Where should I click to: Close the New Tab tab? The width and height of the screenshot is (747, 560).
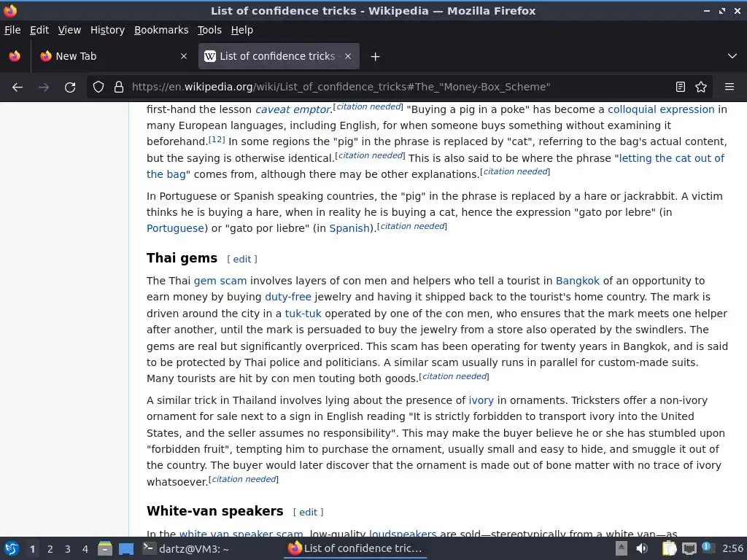(x=184, y=56)
